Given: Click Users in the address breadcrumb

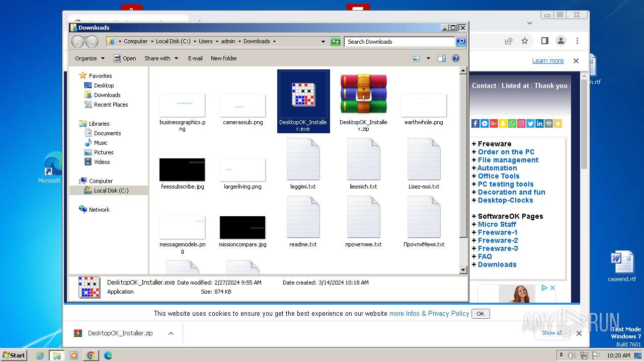Looking at the screenshot, I should pos(205,42).
